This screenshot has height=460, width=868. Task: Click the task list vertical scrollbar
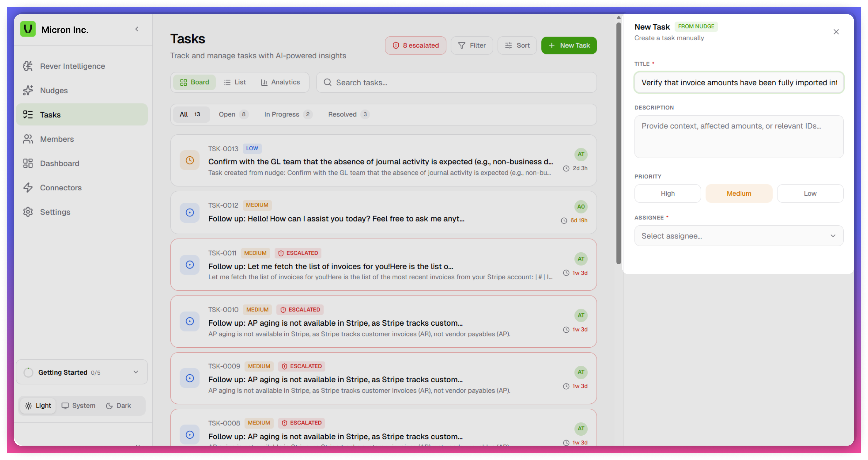click(x=618, y=143)
